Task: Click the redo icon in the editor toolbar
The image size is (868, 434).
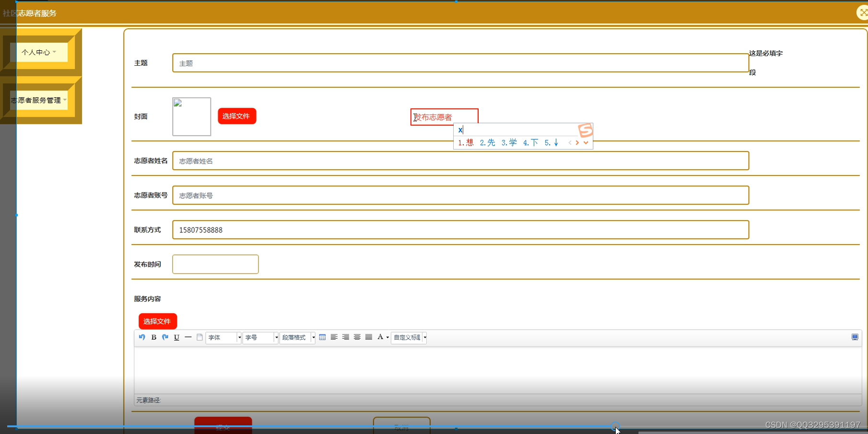Action: click(x=165, y=337)
